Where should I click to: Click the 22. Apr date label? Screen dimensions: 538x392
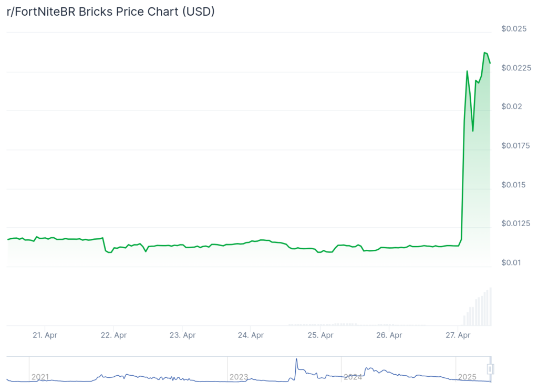point(113,335)
